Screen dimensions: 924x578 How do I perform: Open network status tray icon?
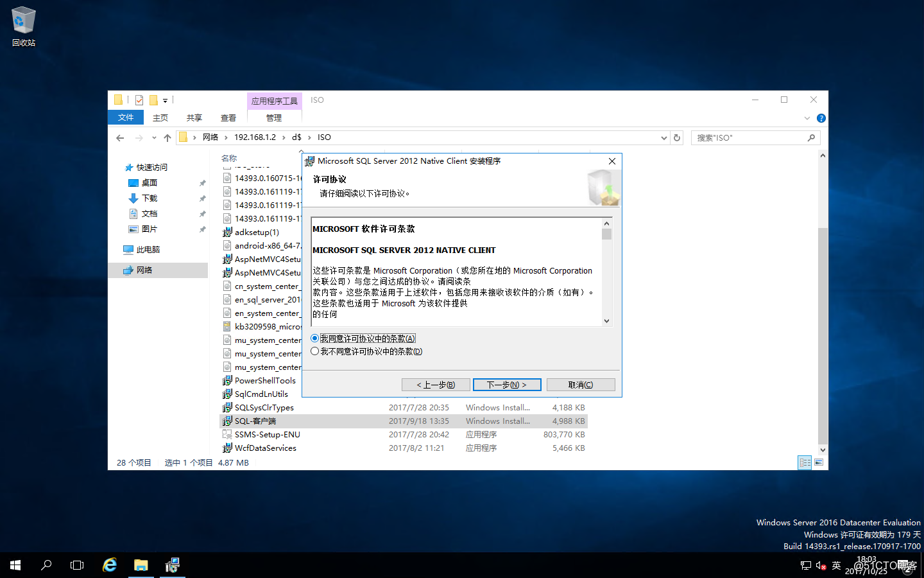click(x=806, y=565)
